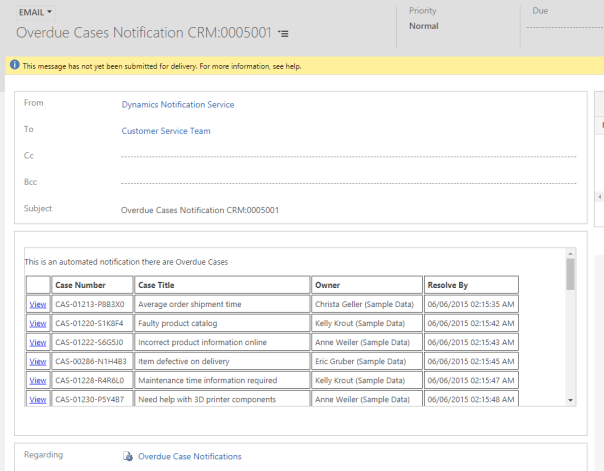Click 'Eric Gruber (Sample Data)' owner cell
The height and width of the screenshot is (471, 604).
pyautogui.click(x=367, y=361)
